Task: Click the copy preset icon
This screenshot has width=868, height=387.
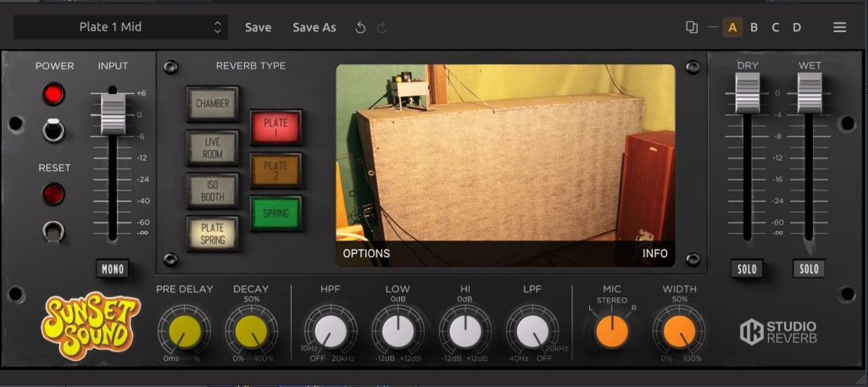Action: [x=692, y=27]
